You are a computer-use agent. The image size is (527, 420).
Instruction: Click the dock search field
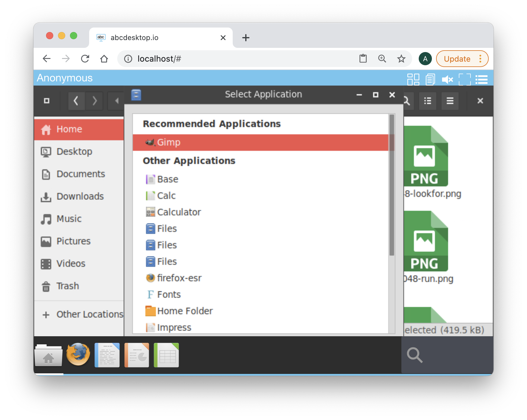[447, 355]
